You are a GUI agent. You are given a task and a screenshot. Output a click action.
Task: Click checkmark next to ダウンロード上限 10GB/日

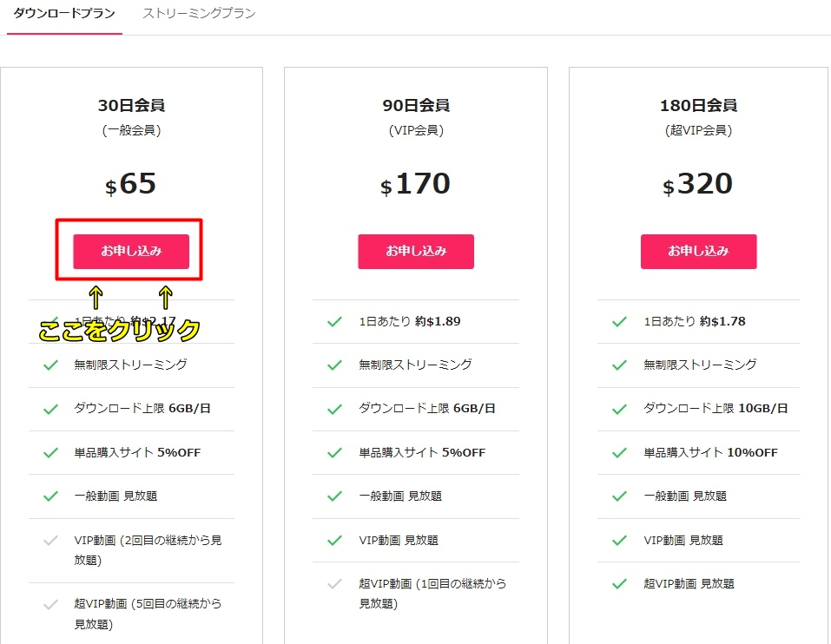619,409
